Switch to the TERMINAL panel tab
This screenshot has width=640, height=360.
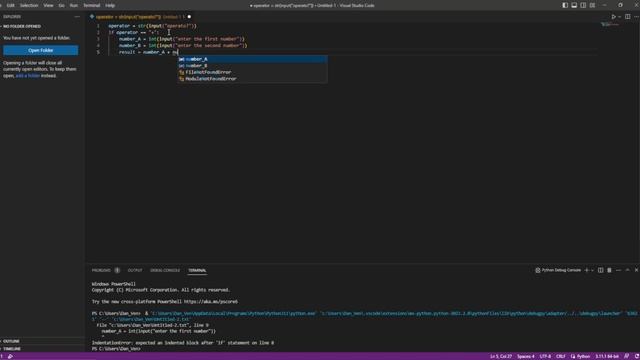click(197, 270)
